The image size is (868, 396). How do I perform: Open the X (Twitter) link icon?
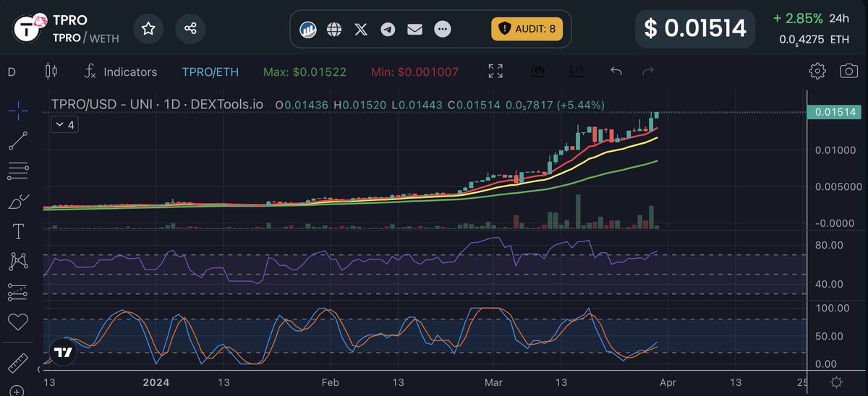click(362, 30)
